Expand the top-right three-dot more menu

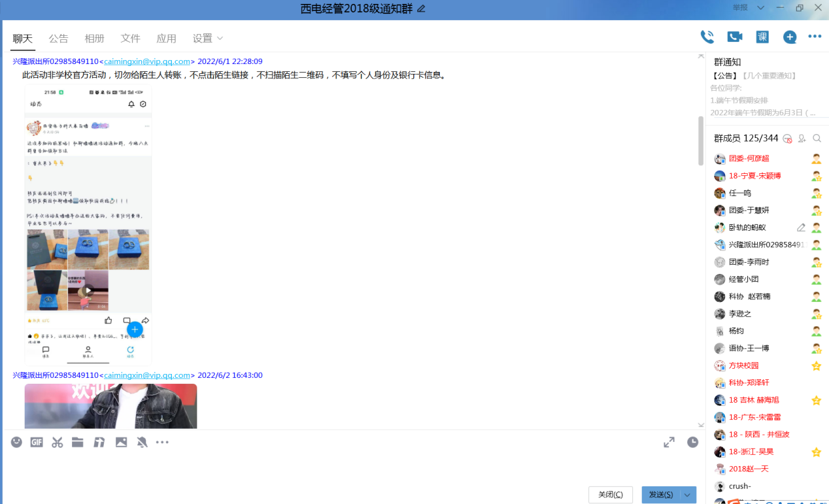pos(815,37)
